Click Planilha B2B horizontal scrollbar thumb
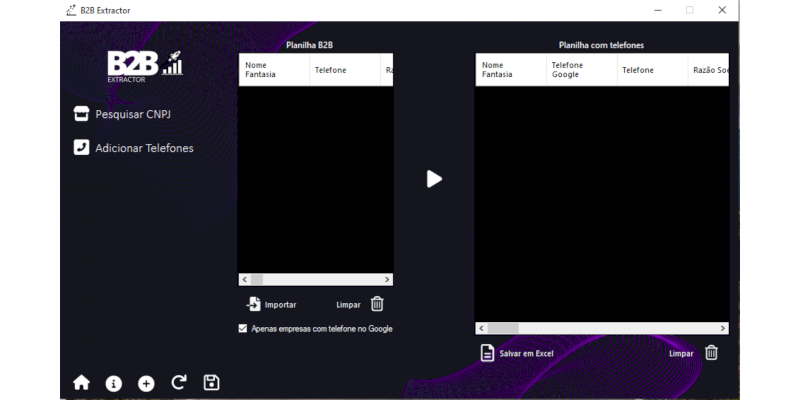Image resolution: width=800 pixels, height=400 pixels. click(x=257, y=280)
